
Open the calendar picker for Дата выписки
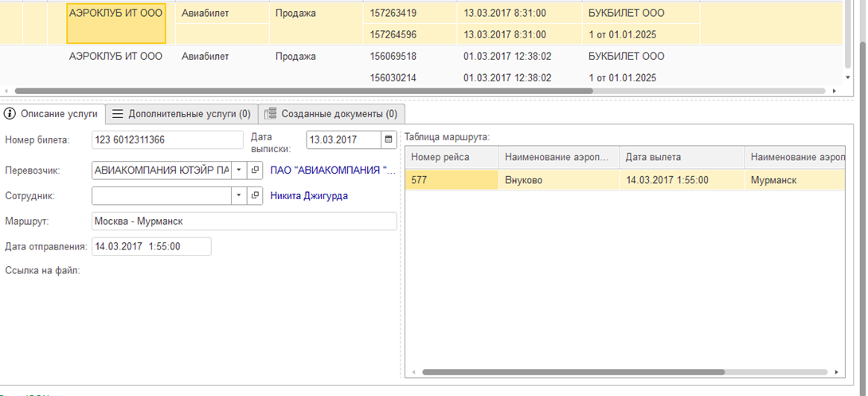[389, 139]
